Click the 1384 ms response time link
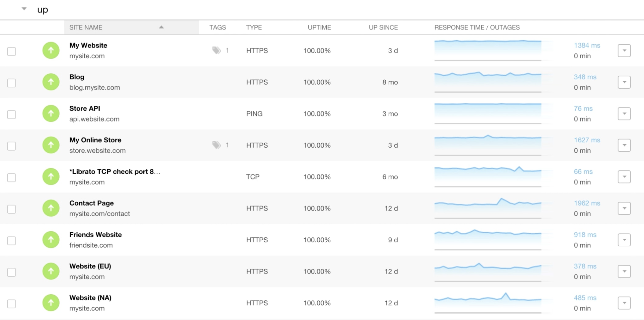The width and height of the screenshot is (644, 320). pos(587,45)
